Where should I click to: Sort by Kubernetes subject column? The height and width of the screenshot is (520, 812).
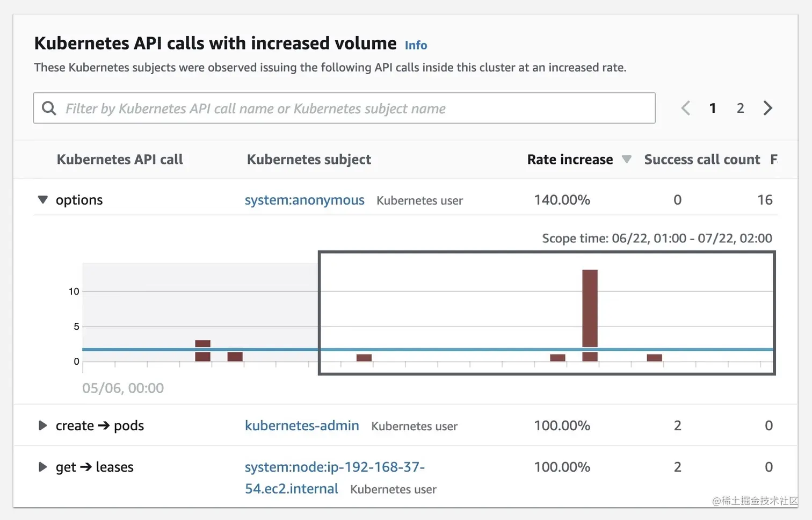(309, 160)
